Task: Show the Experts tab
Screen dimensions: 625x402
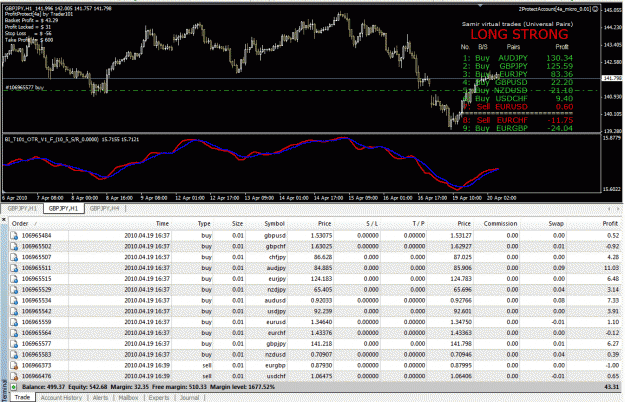Action: pos(159,398)
